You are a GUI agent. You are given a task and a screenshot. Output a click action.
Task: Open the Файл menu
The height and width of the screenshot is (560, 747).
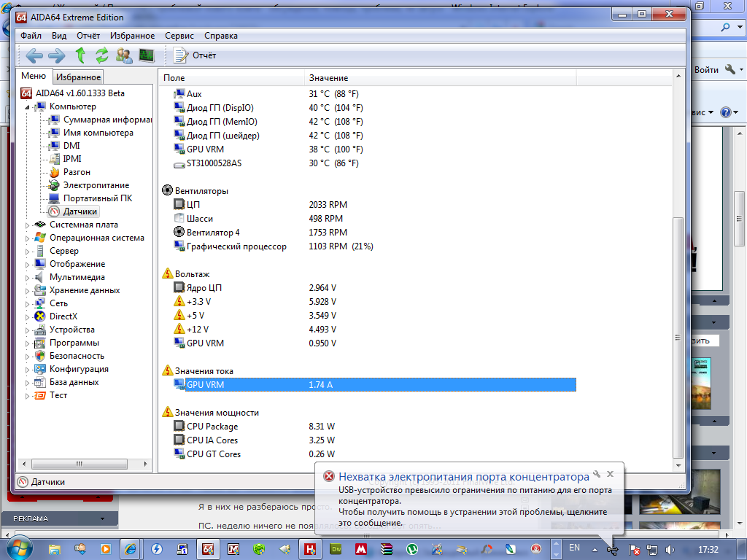[x=31, y=36]
